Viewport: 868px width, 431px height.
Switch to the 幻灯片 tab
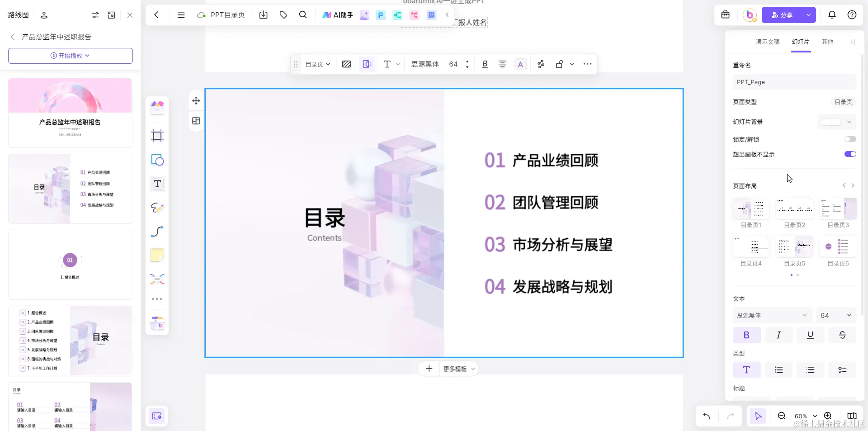click(x=801, y=42)
